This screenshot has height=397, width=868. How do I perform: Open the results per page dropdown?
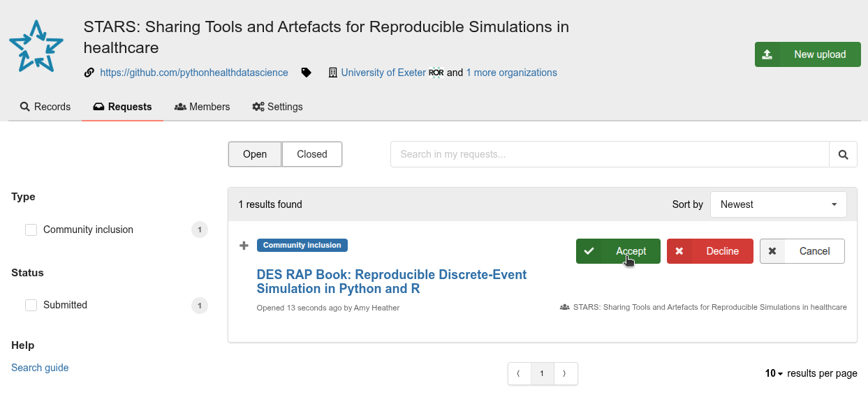coord(774,374)
